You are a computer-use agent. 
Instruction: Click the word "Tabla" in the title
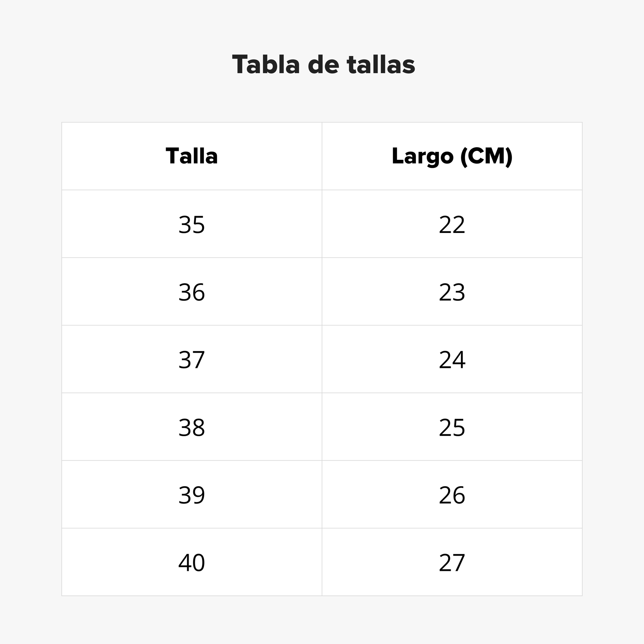pyautogui.click(x=266, y=64)
